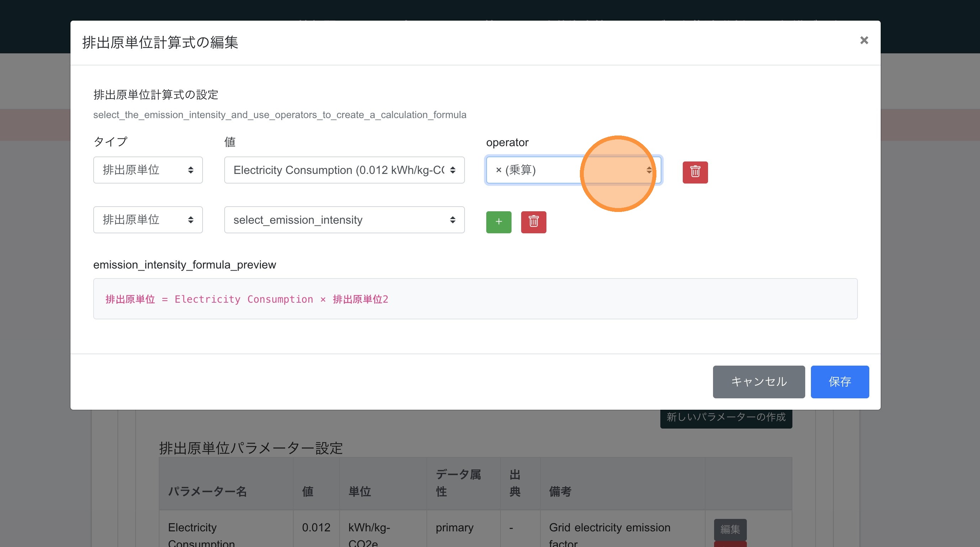
Task: Open the first row's タイプ dropdown
Action: click(148, 170)
